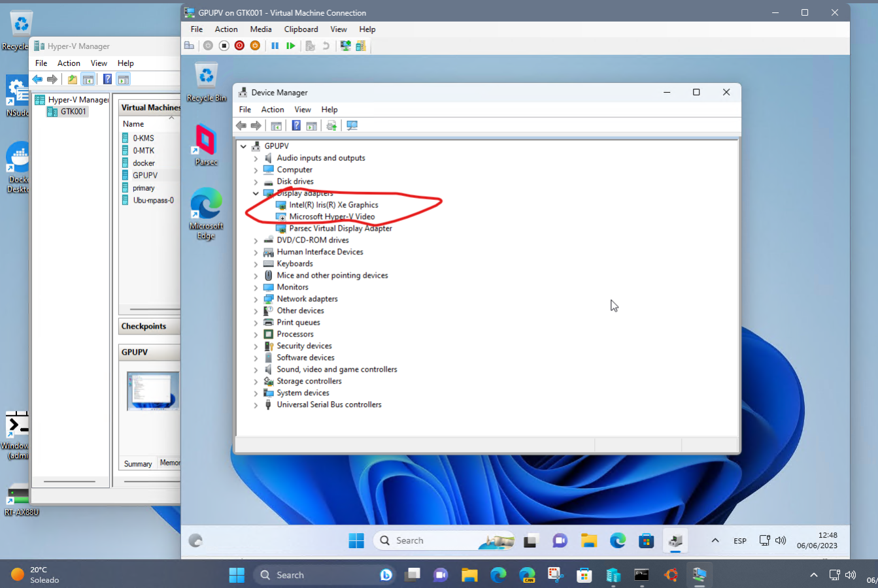Click Ctrl+Alt+Del icon in VM Connection toolbar
This screenshot has width=878, height=588.
pos(189,46)
